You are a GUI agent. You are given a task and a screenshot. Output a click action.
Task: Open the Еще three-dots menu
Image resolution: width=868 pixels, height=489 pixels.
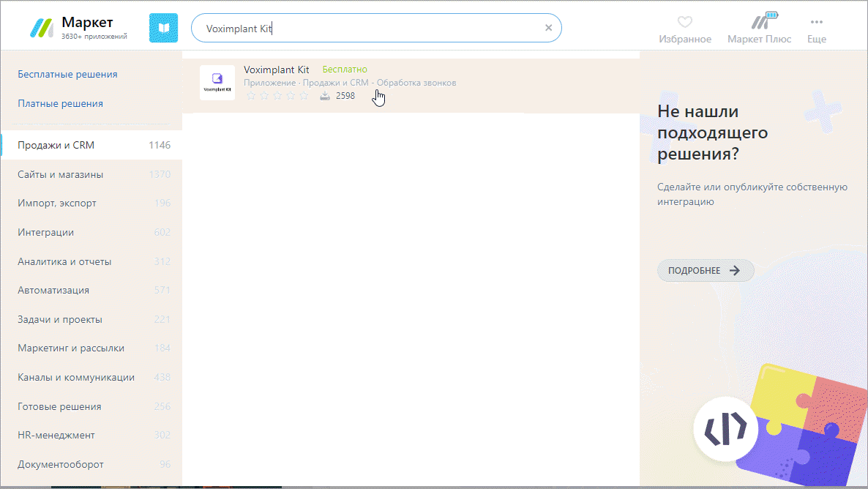coord(817,22)
